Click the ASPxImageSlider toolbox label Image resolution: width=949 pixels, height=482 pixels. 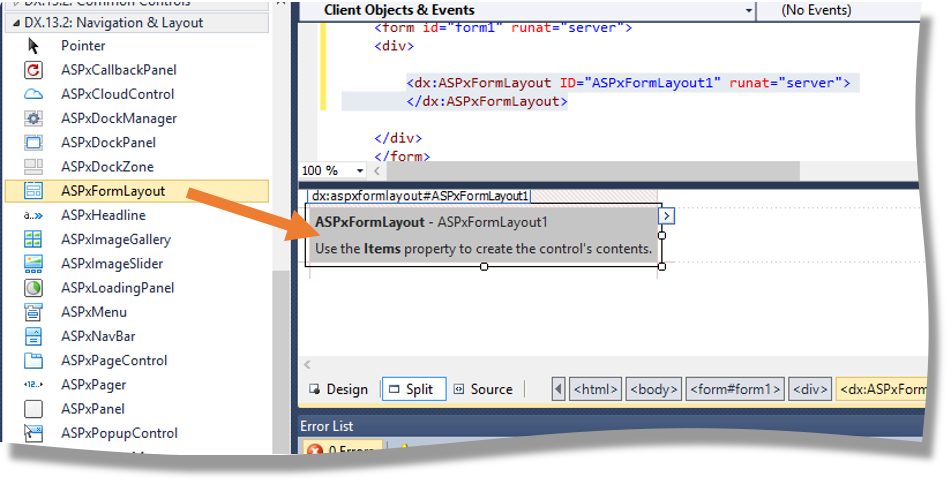point(112,263)
